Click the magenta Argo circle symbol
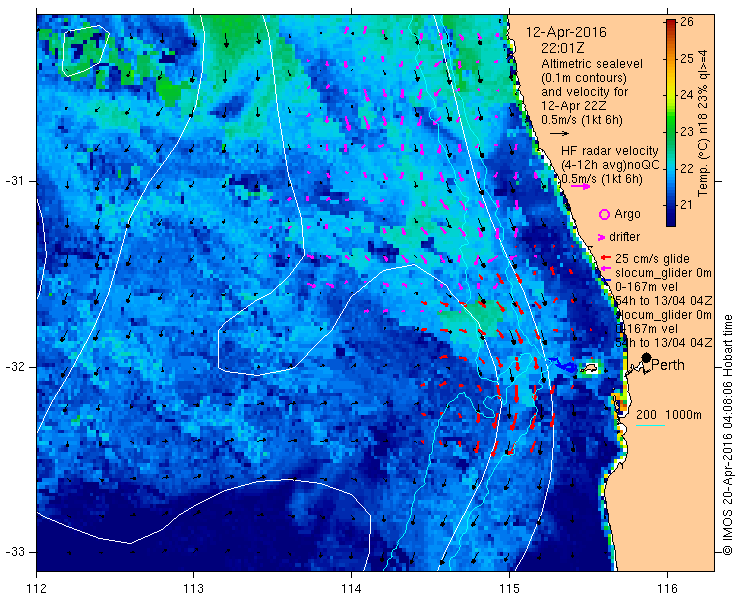The image size is (740, 600). tap(604, 214)
